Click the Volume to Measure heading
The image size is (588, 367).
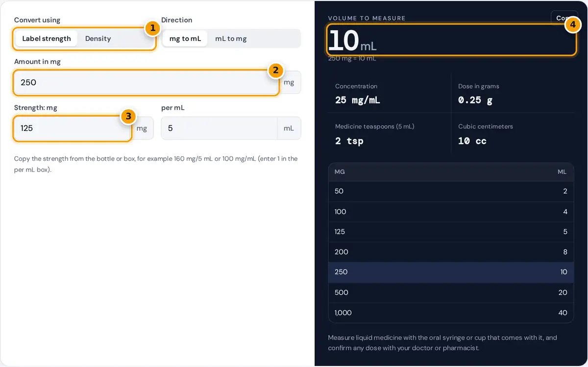click(x=367, y=18)
